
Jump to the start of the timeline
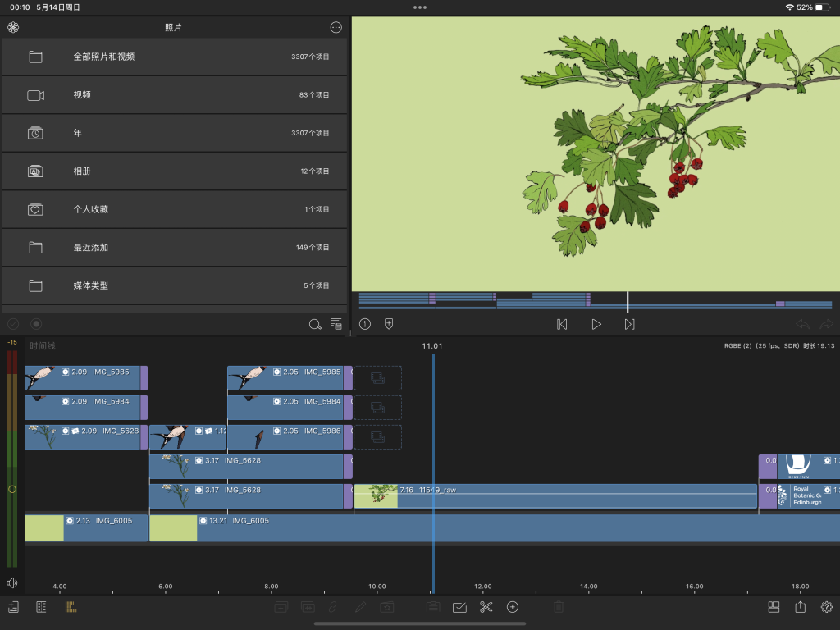pos(562,324)
